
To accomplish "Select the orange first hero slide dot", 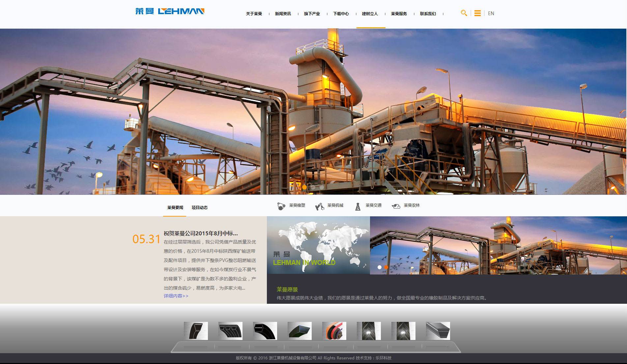I will point(304,187).
